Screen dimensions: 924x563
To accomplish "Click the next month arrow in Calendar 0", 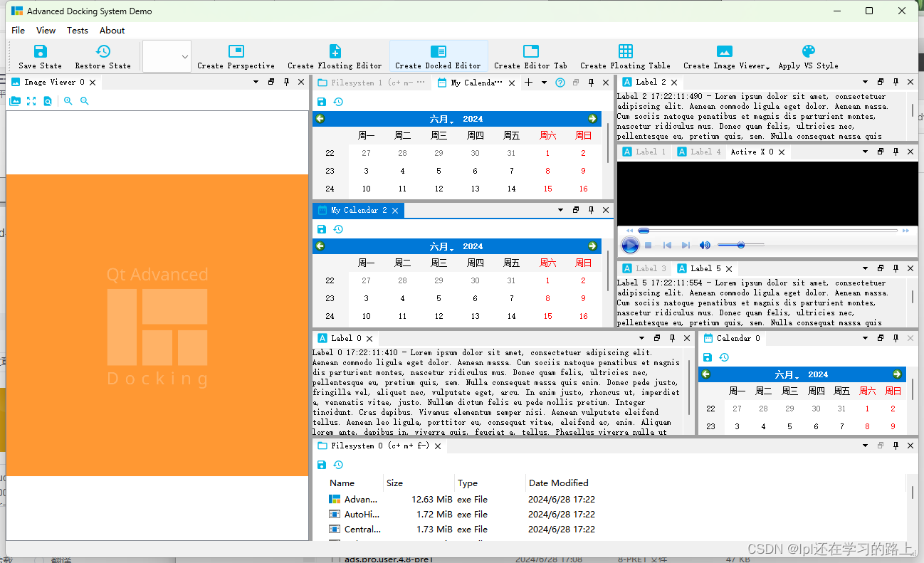I will (x=898, y=374).
